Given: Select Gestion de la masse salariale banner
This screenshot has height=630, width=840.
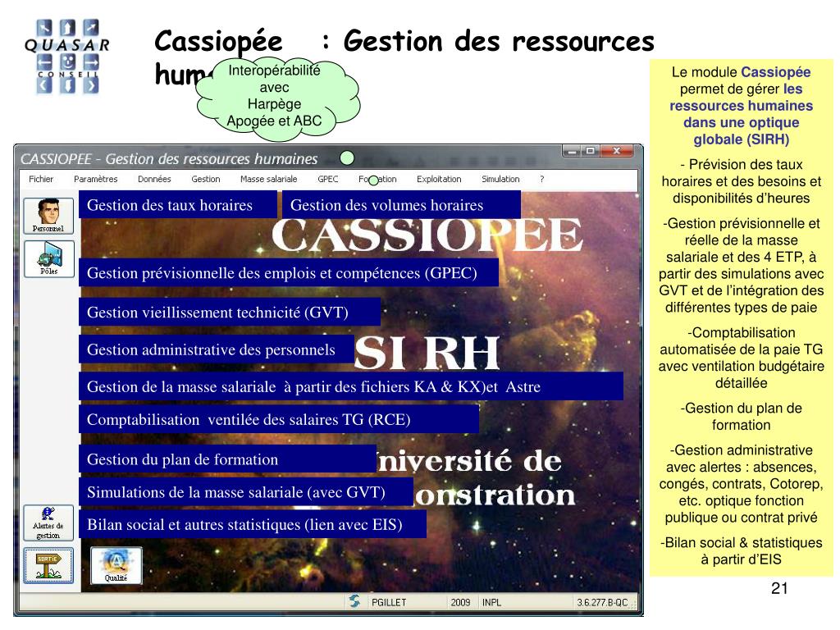Looking at the screenshot, I should tap(351, 386).
